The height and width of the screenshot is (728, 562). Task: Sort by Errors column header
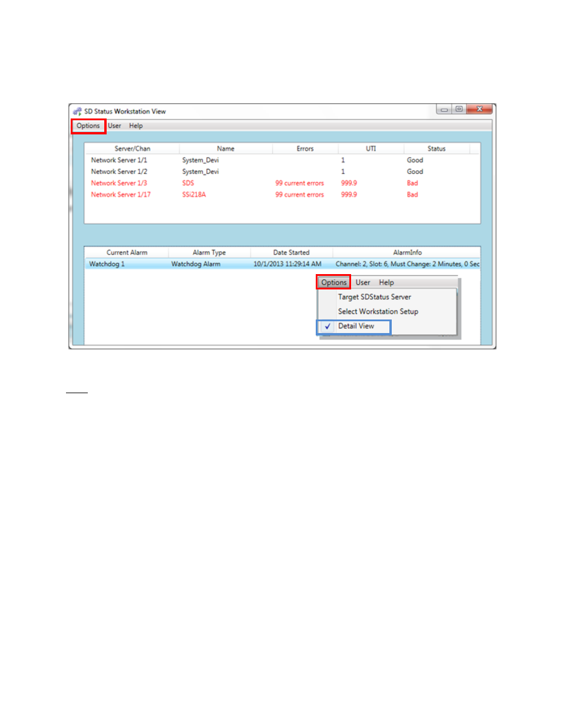point(305,149)
